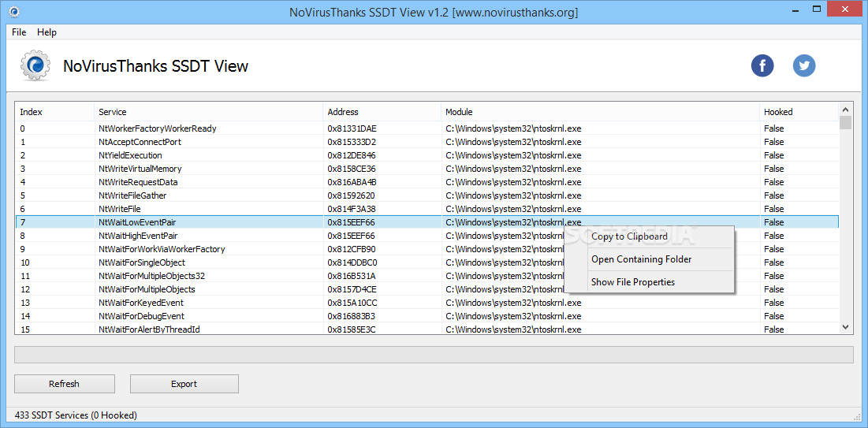Image resolution: width=868 pixels, height=428 pixels.
Task: Select the NtWriteFile service
Action: pyautogui.click(x=120, y=209)
